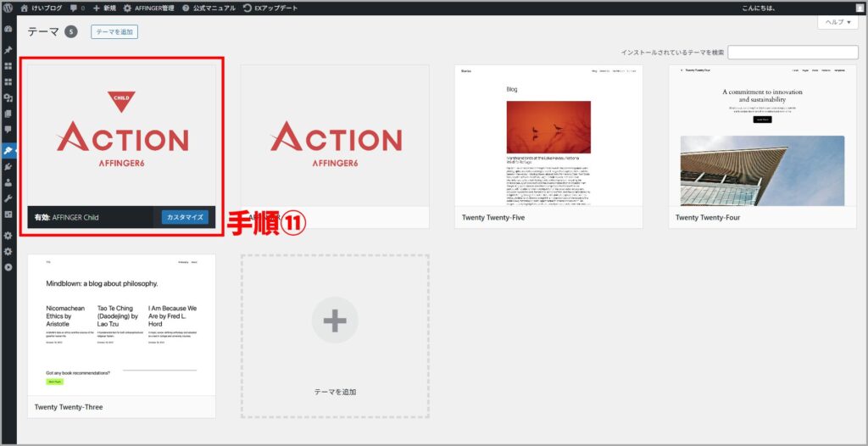Open Plugins via the sidebar plug icon

tap(8, 167)
